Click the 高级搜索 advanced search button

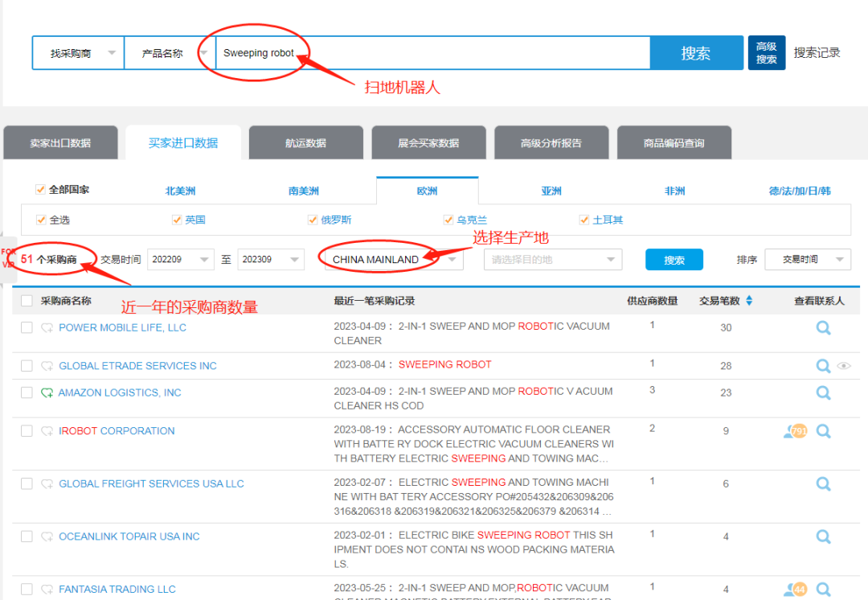pos(766,53)
